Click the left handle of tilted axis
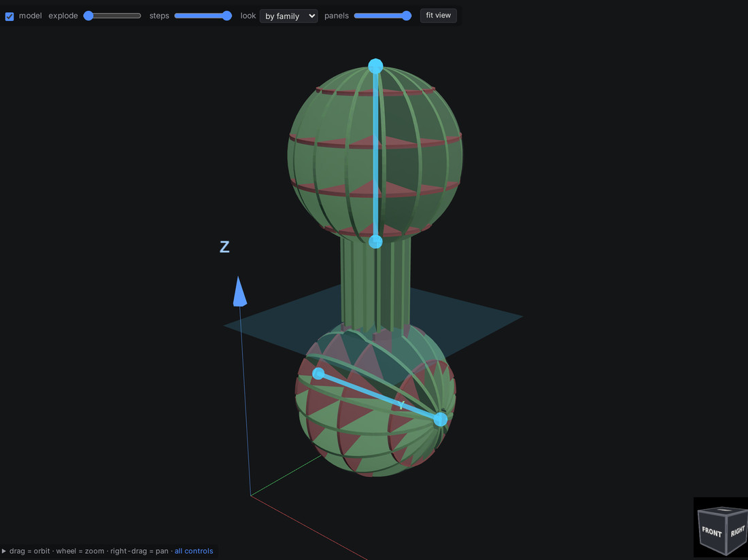 tap(318, 373)
